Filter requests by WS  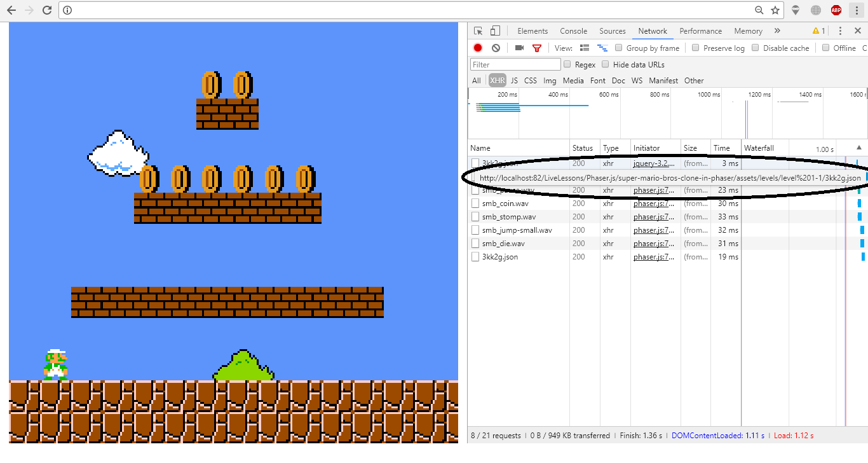pos(637,81)
